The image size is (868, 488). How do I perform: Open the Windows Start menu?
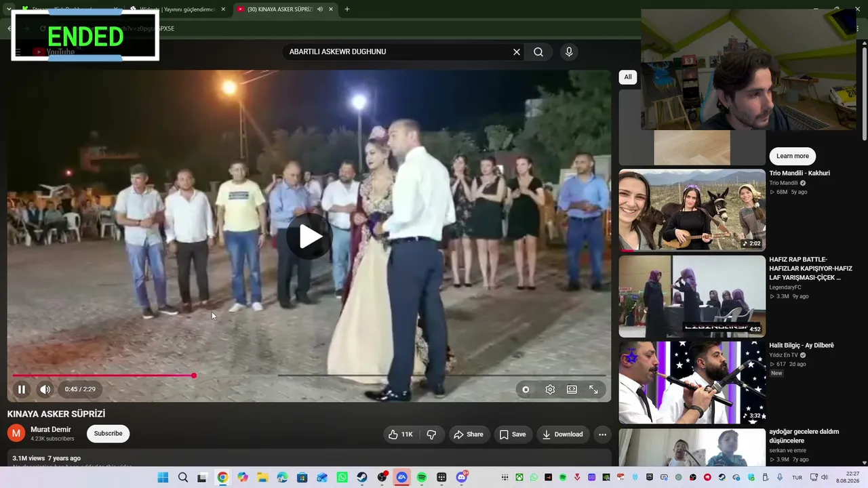click(163, 478)
